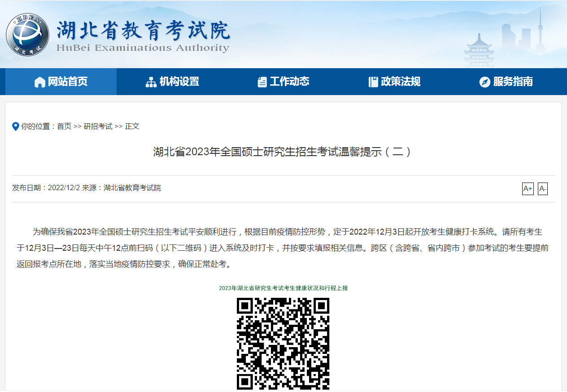Select the 政策法规 navigation label
Viewport: 567px width, 392px height.
click(401, 82)
